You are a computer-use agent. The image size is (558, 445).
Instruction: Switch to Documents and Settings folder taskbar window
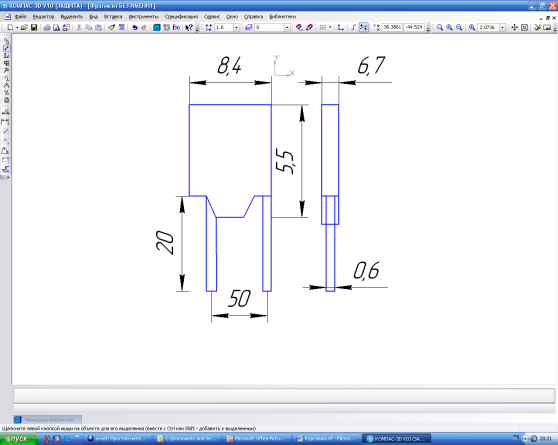[188, 439]
